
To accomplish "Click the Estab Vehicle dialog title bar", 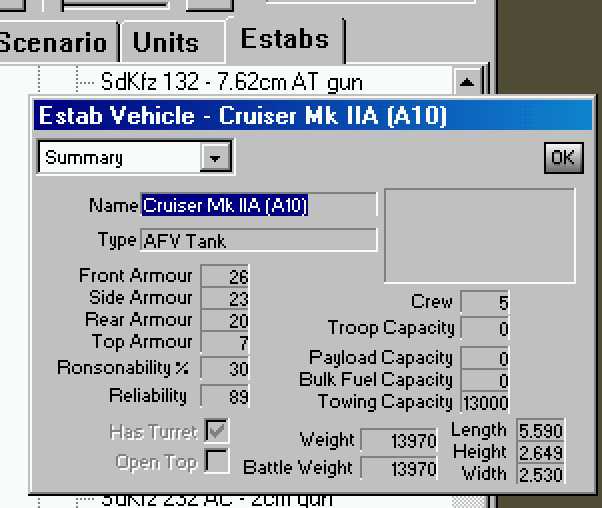I will [313, 115].
